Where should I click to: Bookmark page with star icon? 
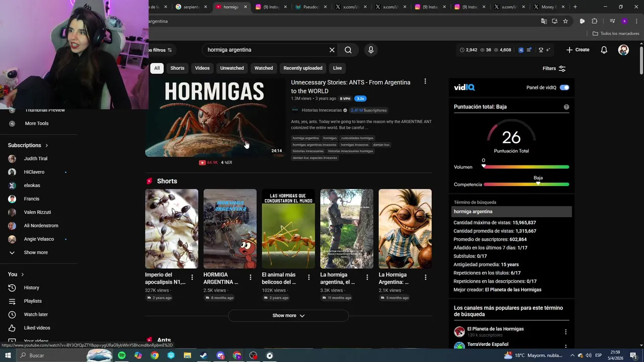pyautogui.click(x=566, y=21)
